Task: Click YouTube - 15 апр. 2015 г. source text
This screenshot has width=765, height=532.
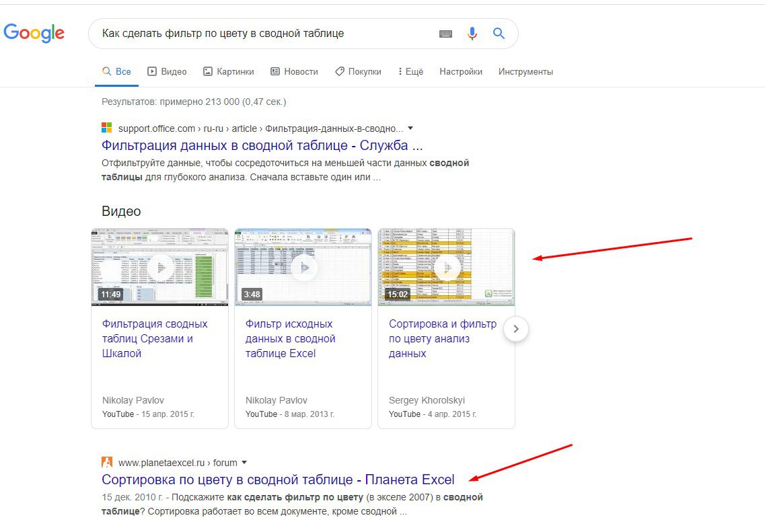Action: coord(148,414)
